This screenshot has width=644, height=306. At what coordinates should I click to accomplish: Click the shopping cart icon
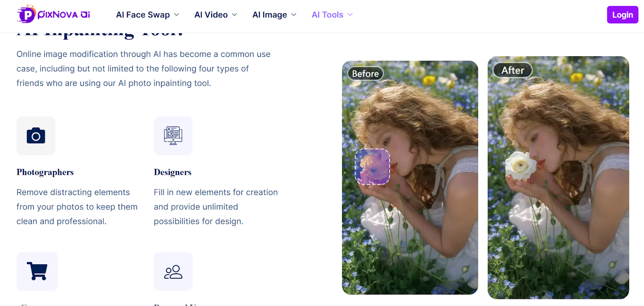[x=37, y=271]
